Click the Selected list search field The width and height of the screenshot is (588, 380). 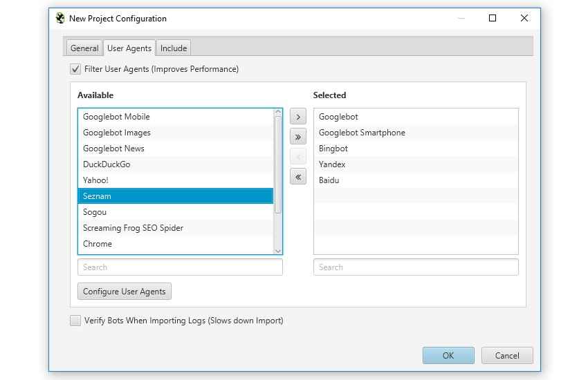click(x=416, y=267)
